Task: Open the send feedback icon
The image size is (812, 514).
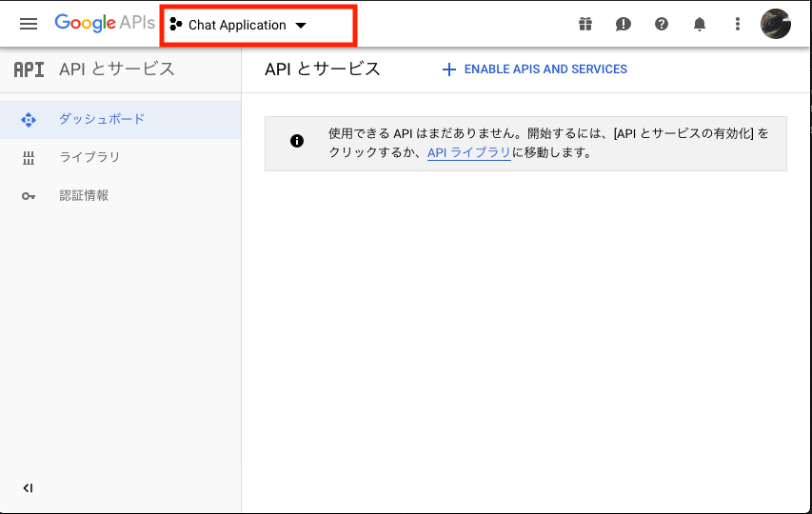Action: tap(623, 25)
